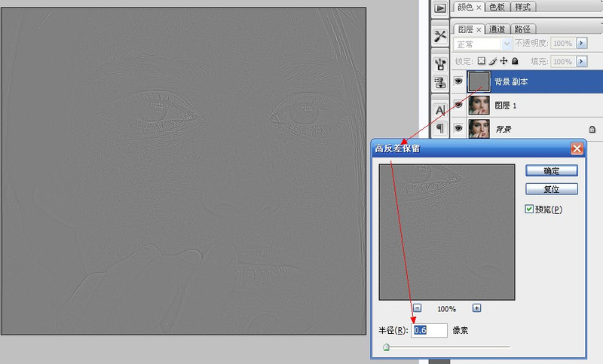The image size is (603, 364).
Task: Select the 背景 副本 layer thumbnail
Action: pos(479,81)
